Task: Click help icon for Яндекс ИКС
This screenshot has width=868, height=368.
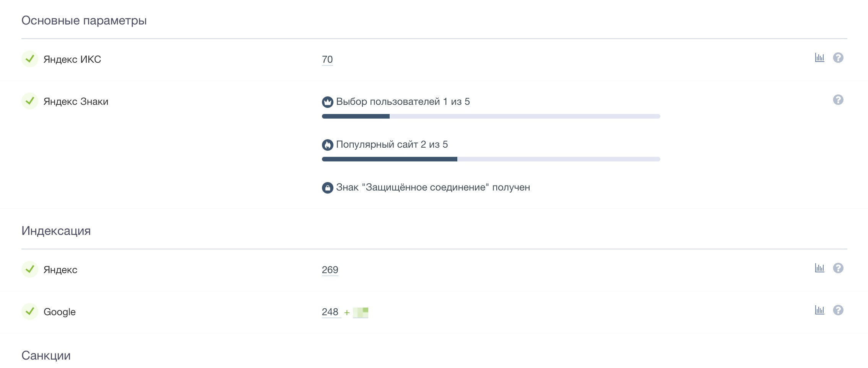Action: click(x=838, y=58)
